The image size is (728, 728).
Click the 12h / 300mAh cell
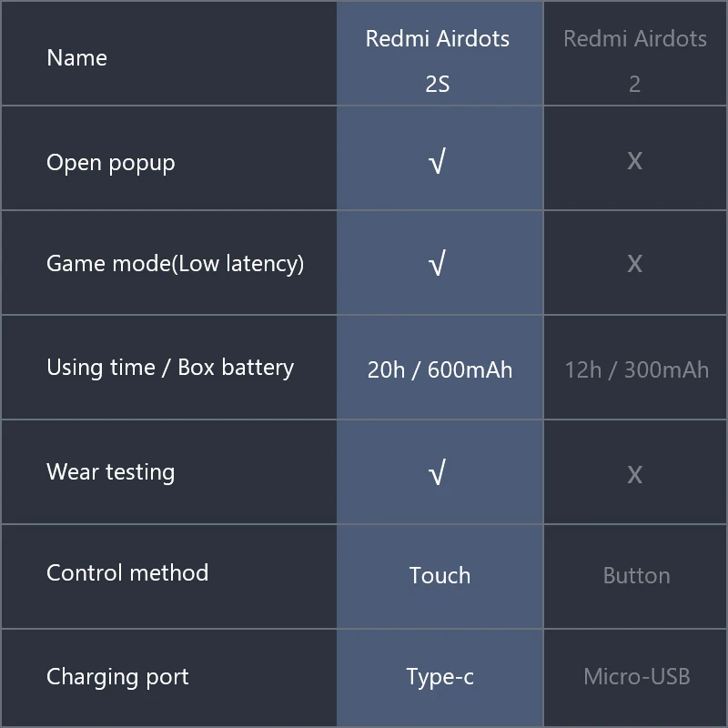636,370
